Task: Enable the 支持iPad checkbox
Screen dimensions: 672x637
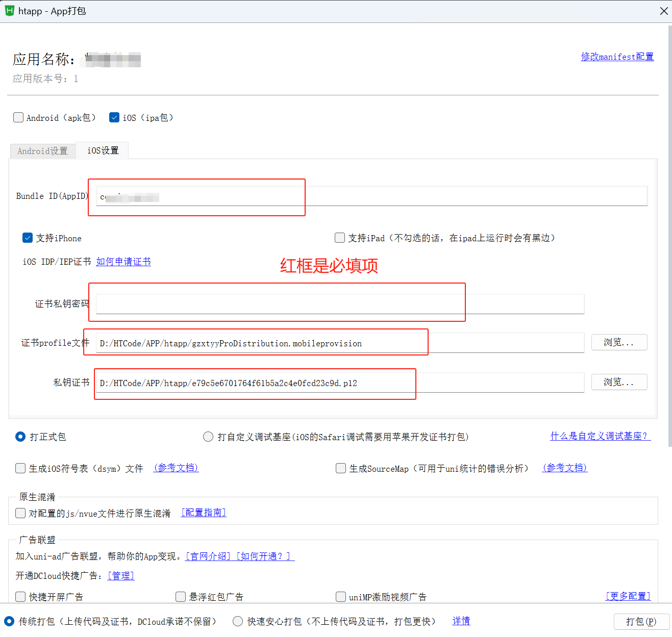Action: 340,238
